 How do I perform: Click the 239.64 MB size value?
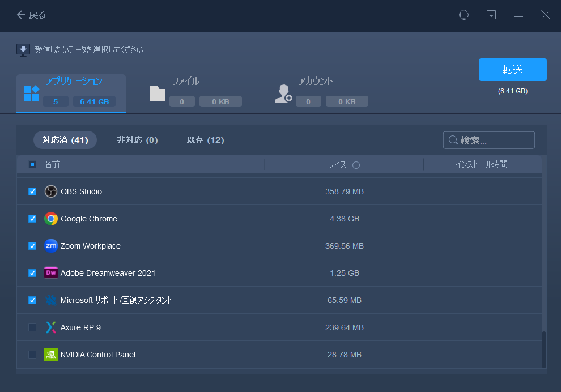tap(345, 327)
